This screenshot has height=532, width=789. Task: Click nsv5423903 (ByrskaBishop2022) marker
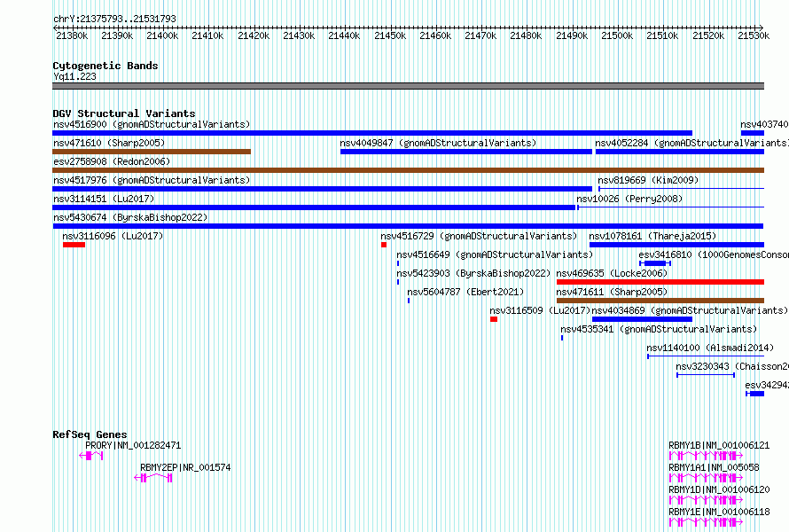coord(398,282)
